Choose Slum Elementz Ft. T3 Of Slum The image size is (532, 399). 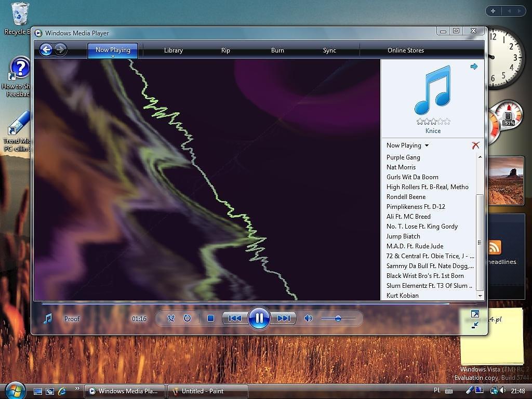430,285
